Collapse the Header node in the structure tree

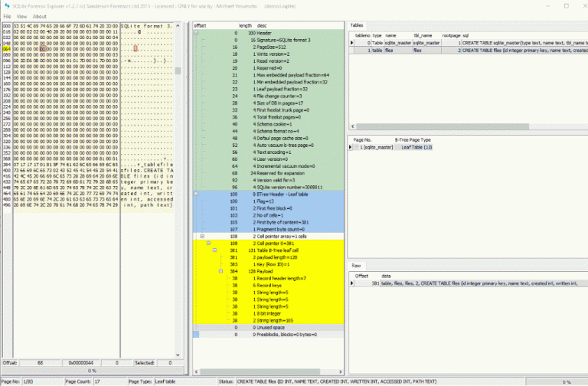[196, 33]
